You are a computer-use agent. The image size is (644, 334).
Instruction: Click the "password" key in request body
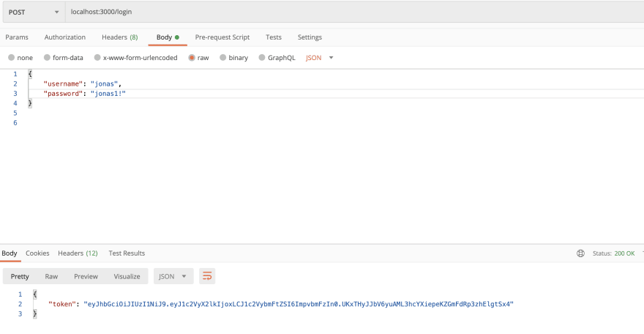click(63, 94)
